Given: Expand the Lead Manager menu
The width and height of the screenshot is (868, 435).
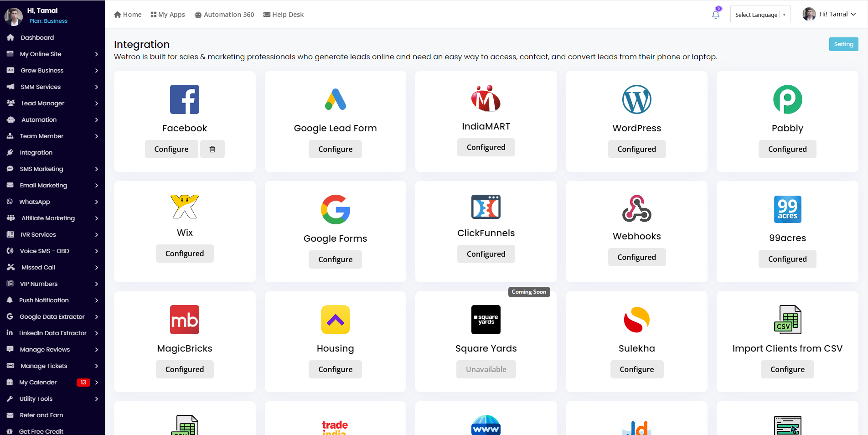Looking at the screenshot, I should pos(52,103).
